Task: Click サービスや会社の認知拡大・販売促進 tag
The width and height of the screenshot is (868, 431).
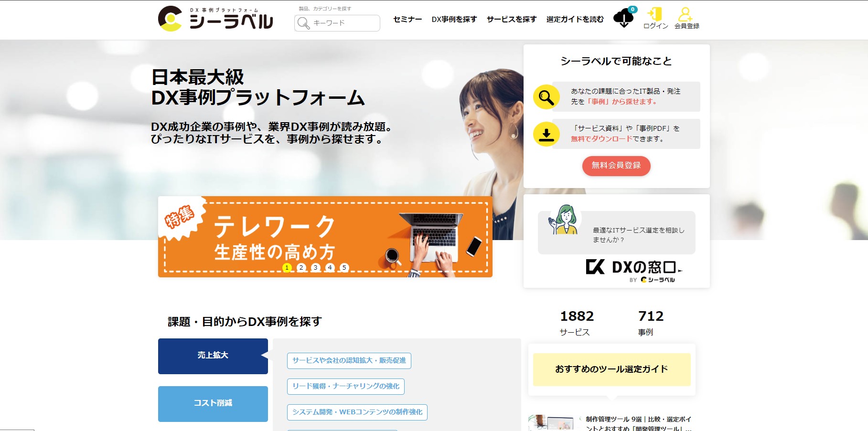Action: [x=349, y=361]
